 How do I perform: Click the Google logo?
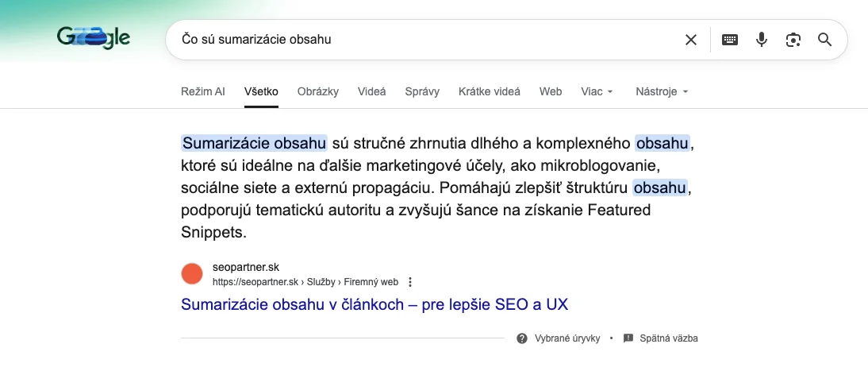click(94, 38)
